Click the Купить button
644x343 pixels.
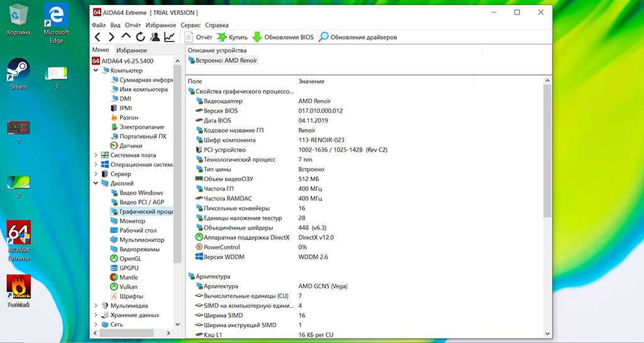click(x=232, y=37)
